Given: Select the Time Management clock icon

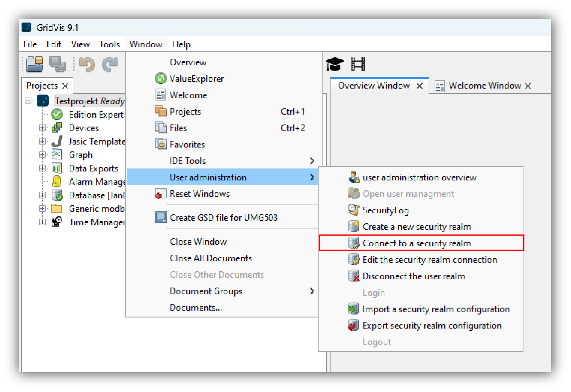Looking at the screenshot, I should [x=57, y=222].
